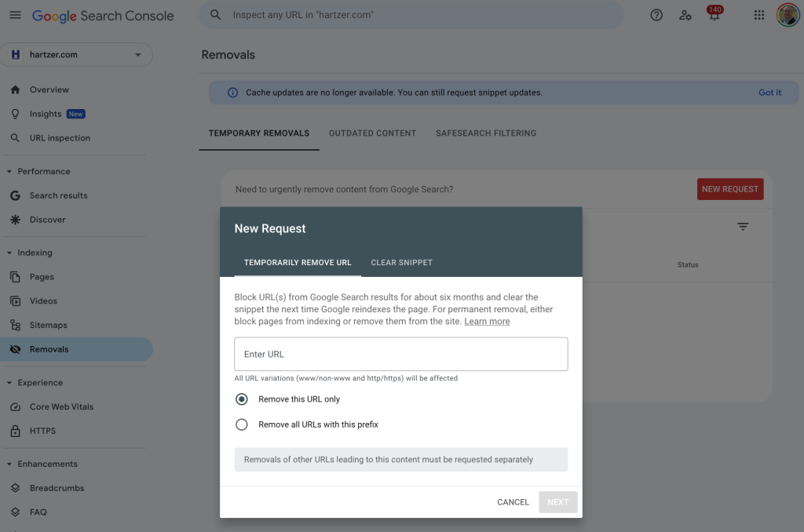Focus the Inspect any URL search box
804x532 pixels.
pos(411,15)
